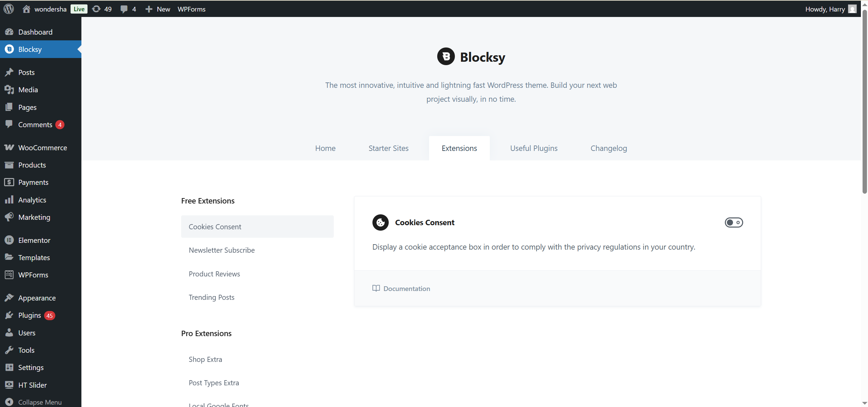Open the WordPress logo menu
The height and width of the screenshot is (407, 868).
click(8, 9)
